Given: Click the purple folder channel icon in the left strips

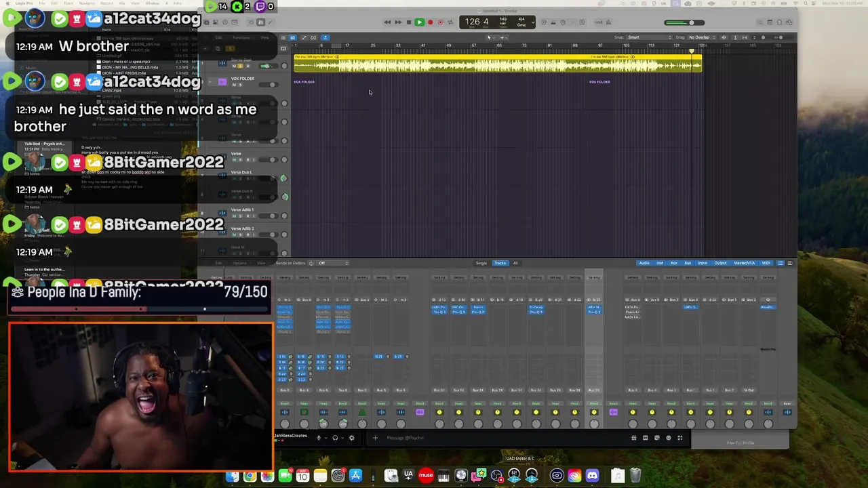Looking at the screenshot, I should point(420,412).
